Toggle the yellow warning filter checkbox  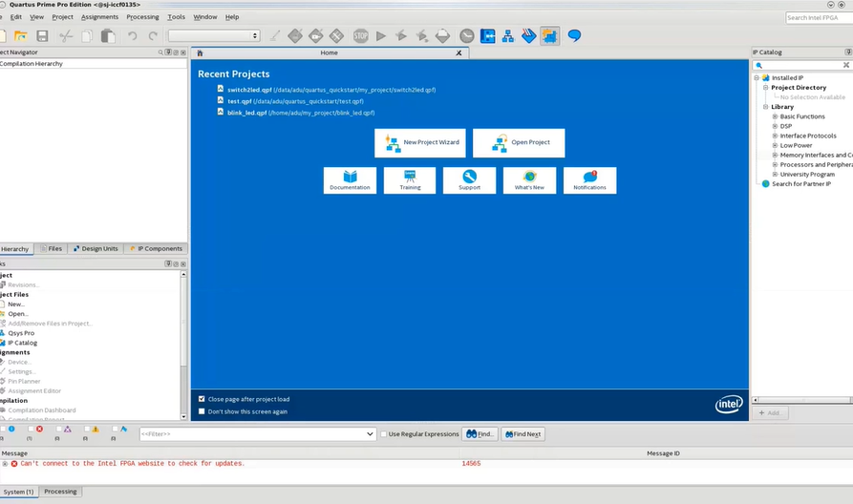click(87, 429)
